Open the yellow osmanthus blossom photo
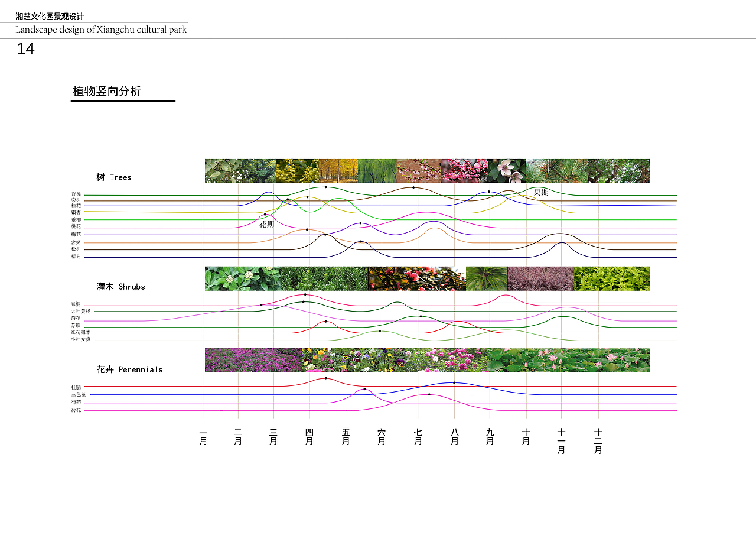 (298, 171)
